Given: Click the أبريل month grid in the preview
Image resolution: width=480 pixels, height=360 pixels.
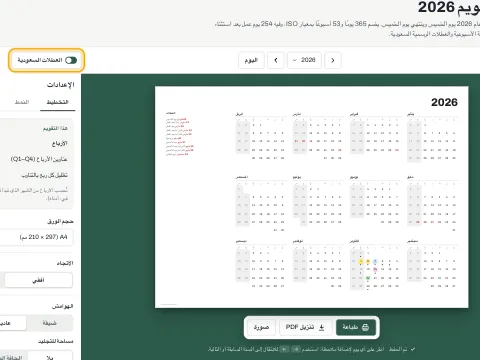Looking at the screenshot, I should [261, 136].
